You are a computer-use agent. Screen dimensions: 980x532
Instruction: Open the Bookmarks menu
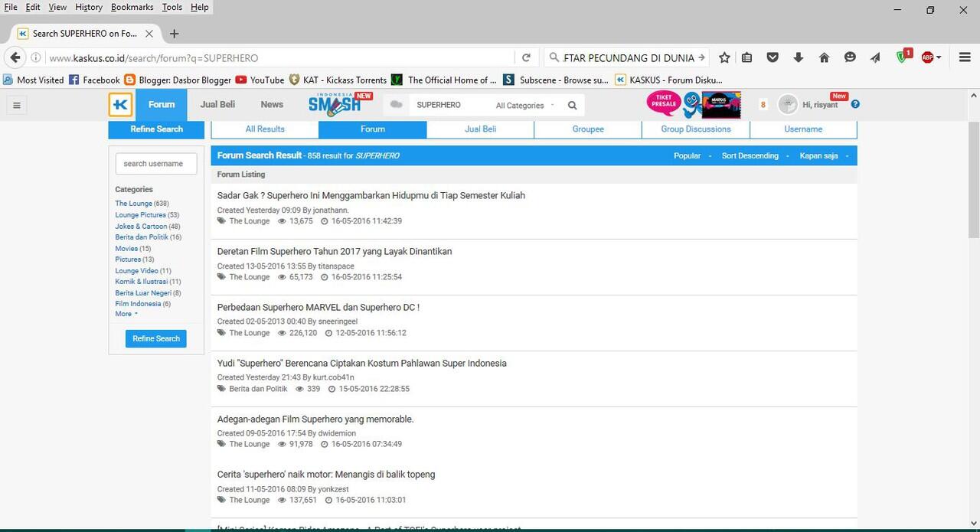[x=132, y=7]
